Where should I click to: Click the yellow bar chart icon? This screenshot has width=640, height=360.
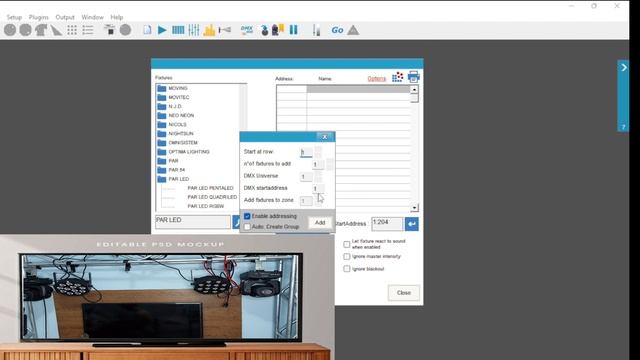(x=209, y=30)
